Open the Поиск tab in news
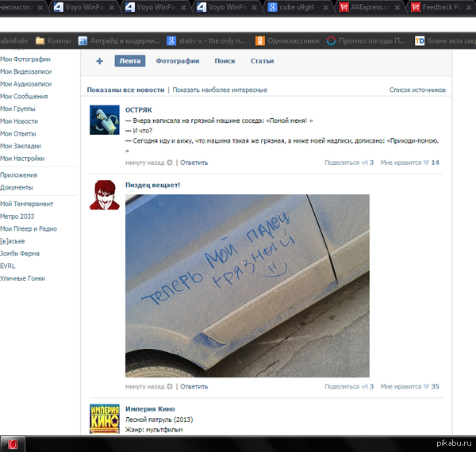The width and height of the screenshot is (476, 452). pyautogui.click(x=225, y=61)
